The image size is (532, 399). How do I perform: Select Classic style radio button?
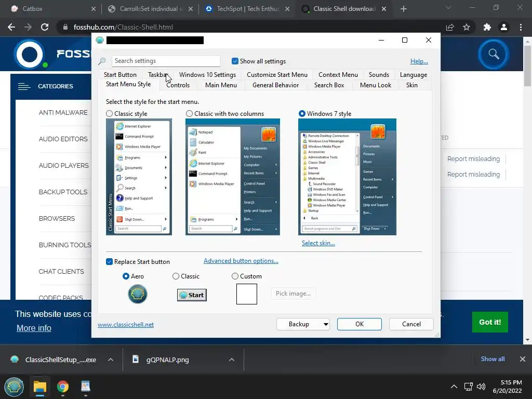(x=109, y=114)
